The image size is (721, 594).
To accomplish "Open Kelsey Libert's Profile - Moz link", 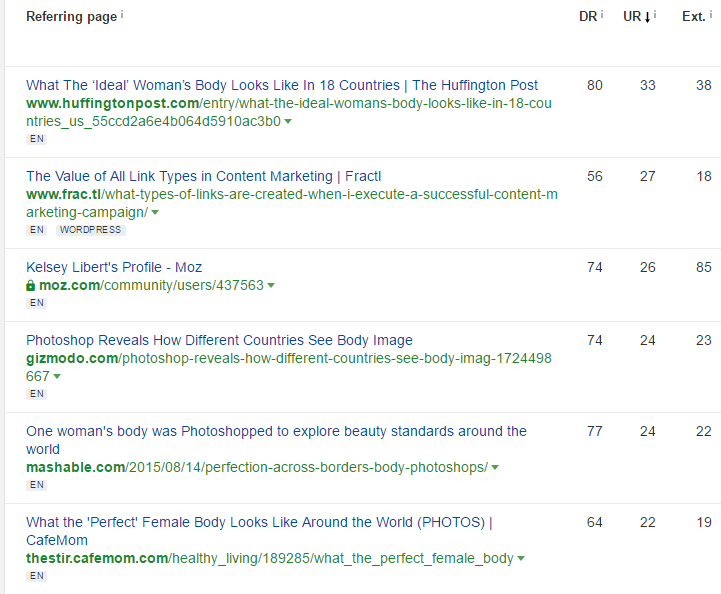I will click(114, 267).
